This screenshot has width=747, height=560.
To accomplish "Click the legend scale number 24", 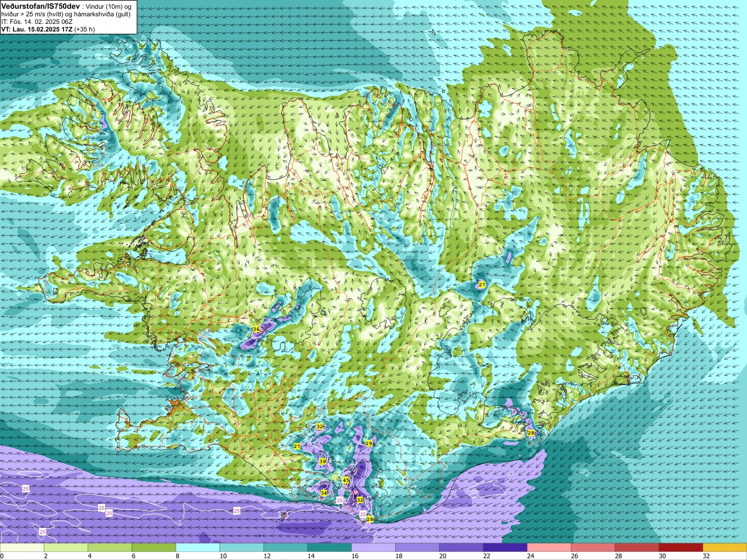I will (530, 556).
